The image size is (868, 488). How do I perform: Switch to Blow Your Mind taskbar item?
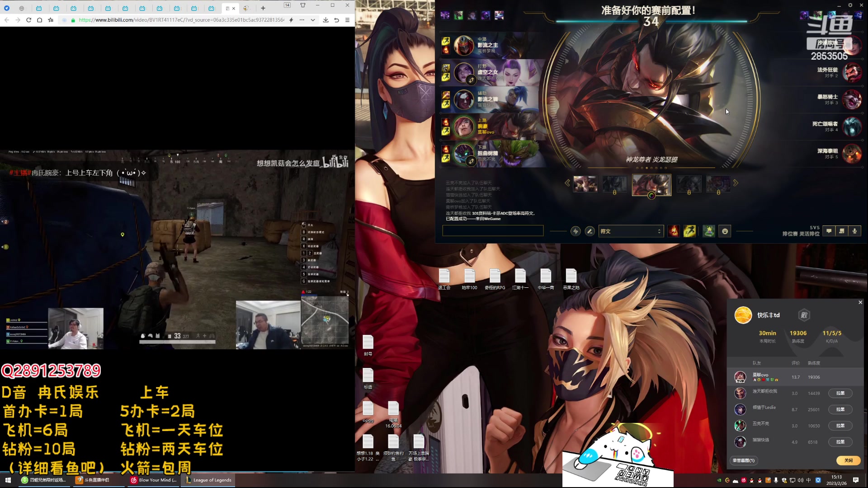pyautogui.click(x=154, y=480)
